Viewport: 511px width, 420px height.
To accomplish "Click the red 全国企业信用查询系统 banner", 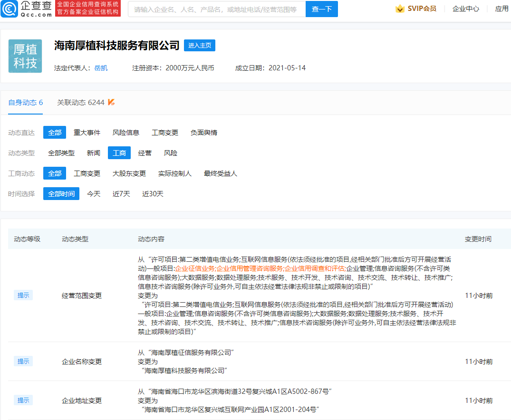I will [x=88, y=8].
